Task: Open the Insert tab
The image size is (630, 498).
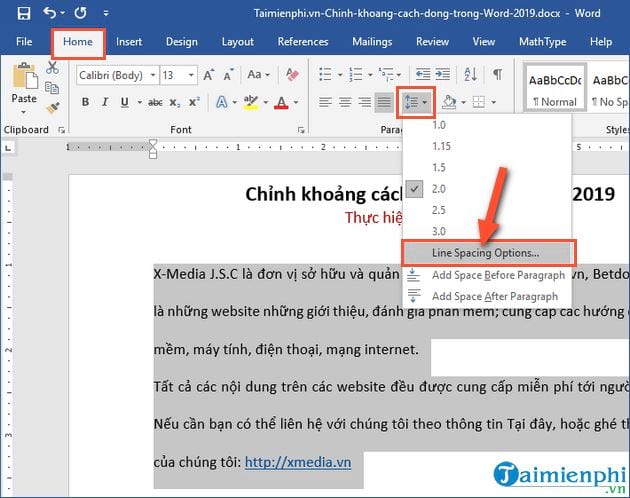Action: tap(129, 42)
